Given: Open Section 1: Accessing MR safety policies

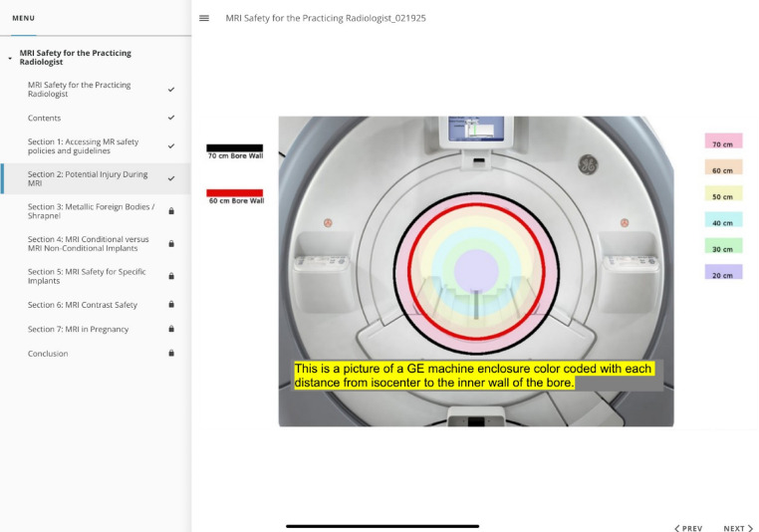Looking at the screenshot, I should [x=96, y=146].
